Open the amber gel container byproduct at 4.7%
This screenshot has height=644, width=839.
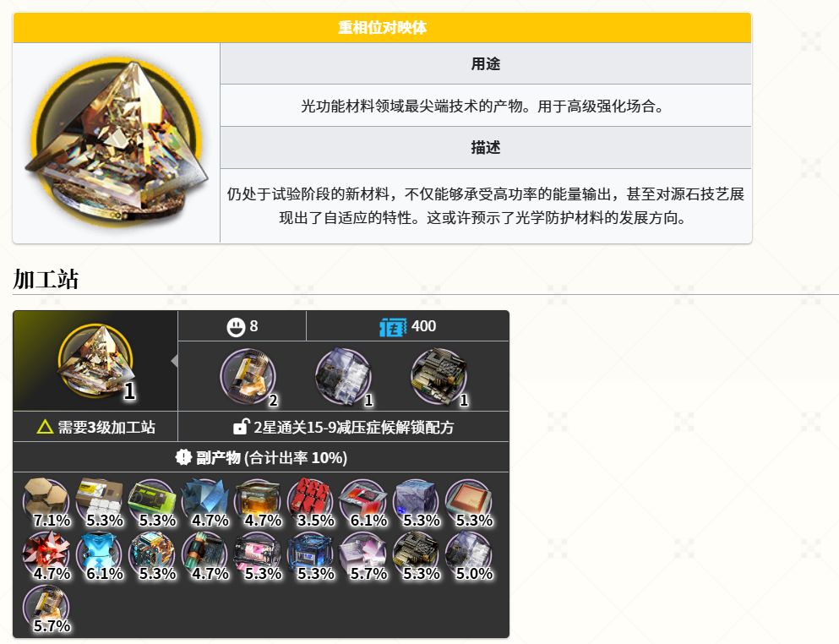pyautogui.click(x=258, y=502)
